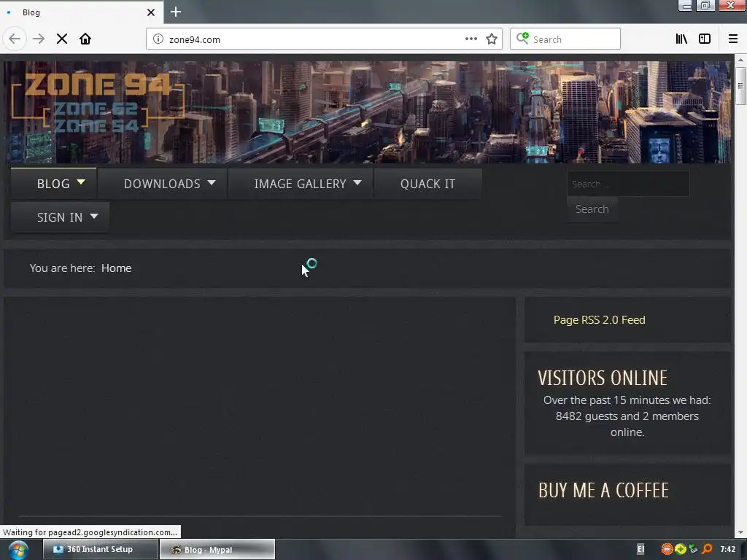The width and height of the screenshot is (747, 560).
Task: Open the SIGN IN menu item
Action: point(60,217)
